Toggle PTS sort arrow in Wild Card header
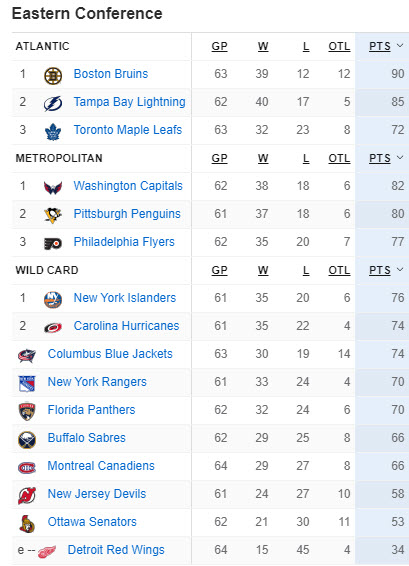 (400, 269)
